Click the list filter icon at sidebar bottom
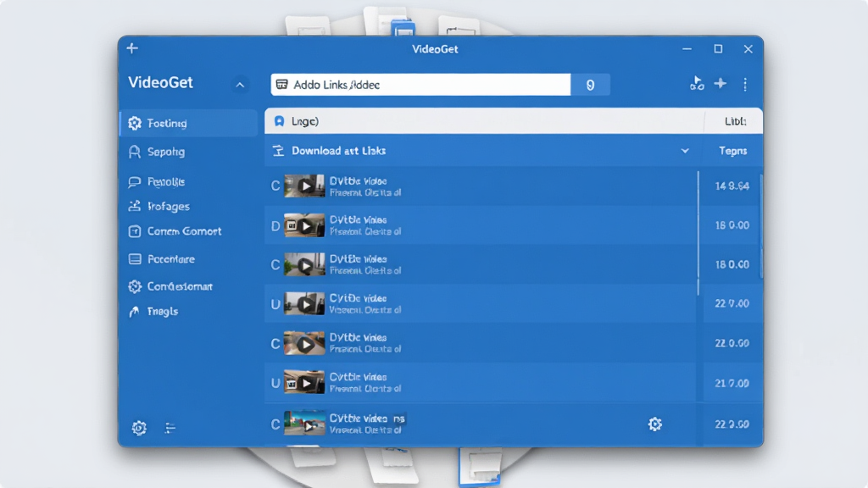Viewport: 868px width, 488px height. [170, 428]
